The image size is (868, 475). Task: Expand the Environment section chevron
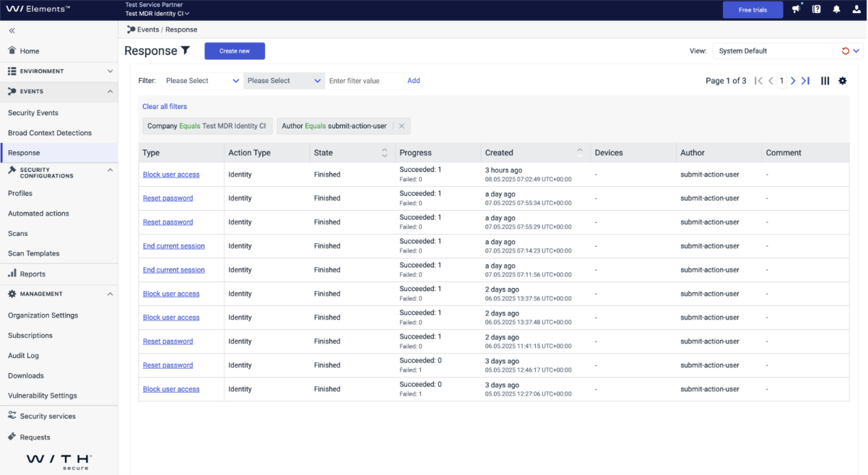(110, 71)
